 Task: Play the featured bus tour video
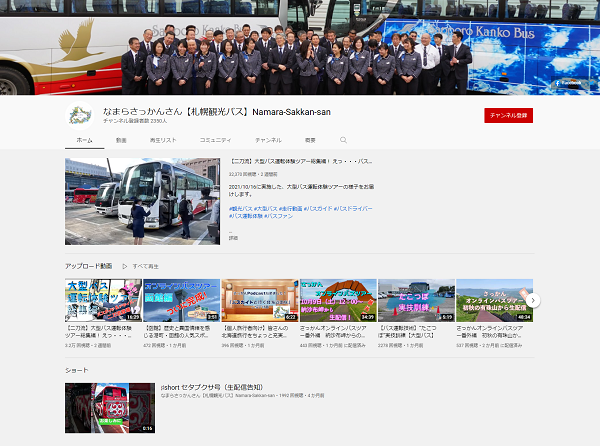click(142, 200)
